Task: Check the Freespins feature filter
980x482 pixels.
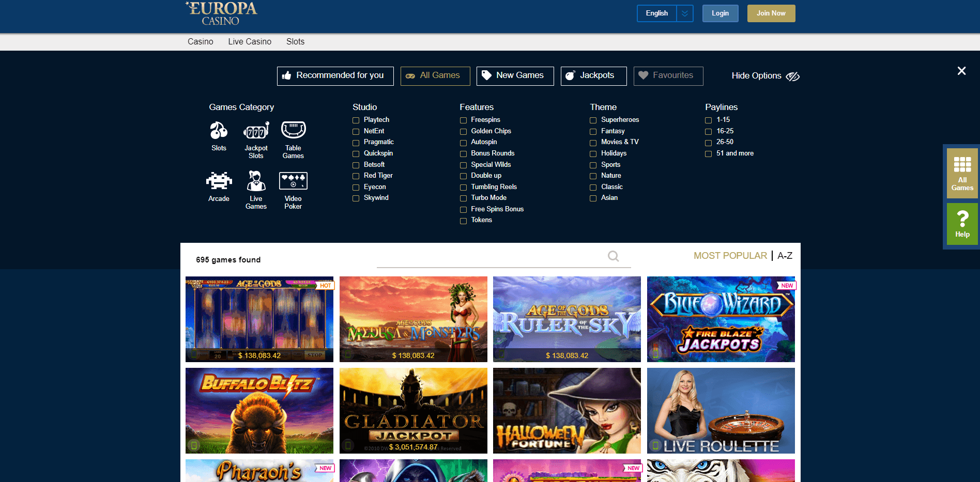Action: pos(463,120)
